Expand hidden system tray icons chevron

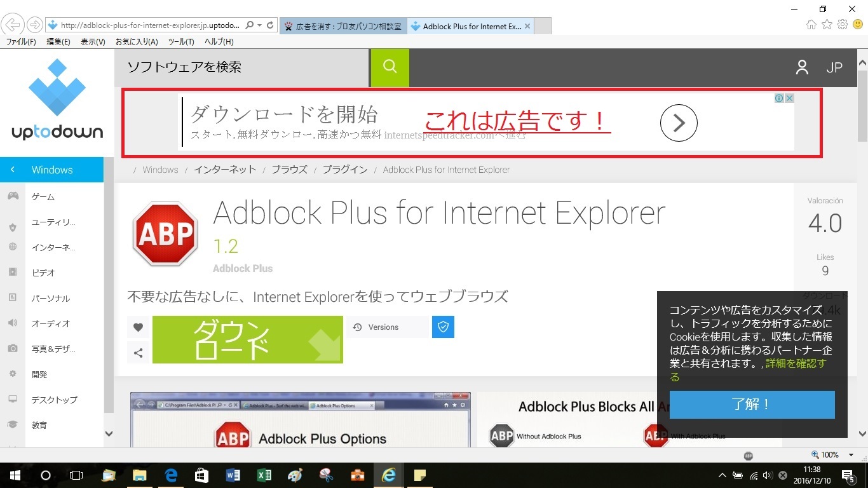(722, 475)
